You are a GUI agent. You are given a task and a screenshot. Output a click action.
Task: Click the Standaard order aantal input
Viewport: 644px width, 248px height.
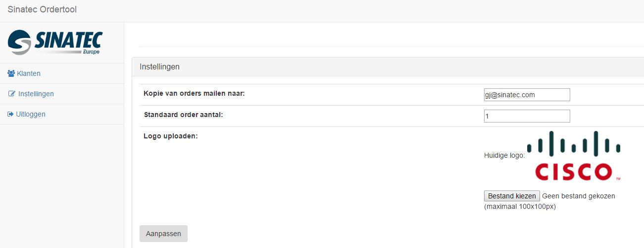pyautogui.click(x=527, y=116)
